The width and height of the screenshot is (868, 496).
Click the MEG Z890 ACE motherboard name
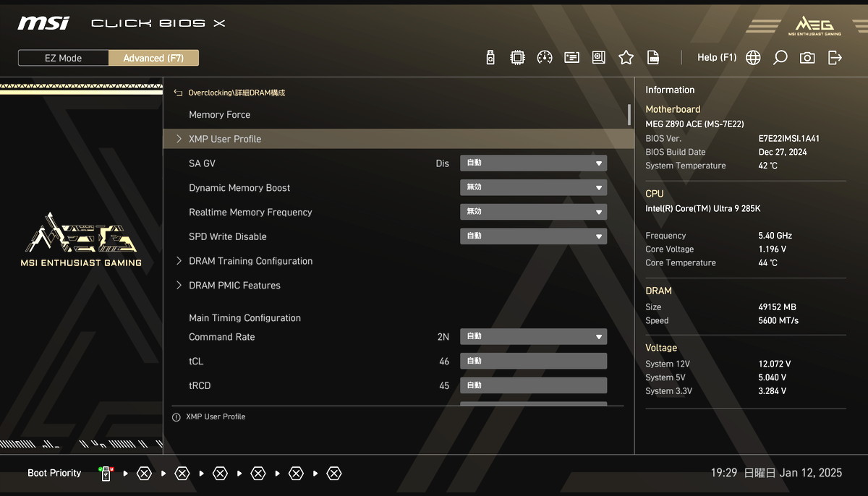(694, 124)
